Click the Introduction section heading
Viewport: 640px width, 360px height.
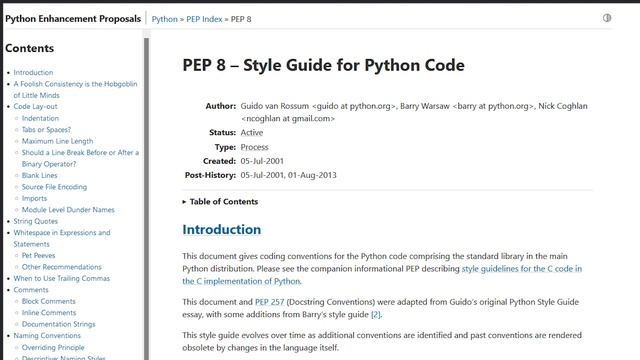point(221,229)
